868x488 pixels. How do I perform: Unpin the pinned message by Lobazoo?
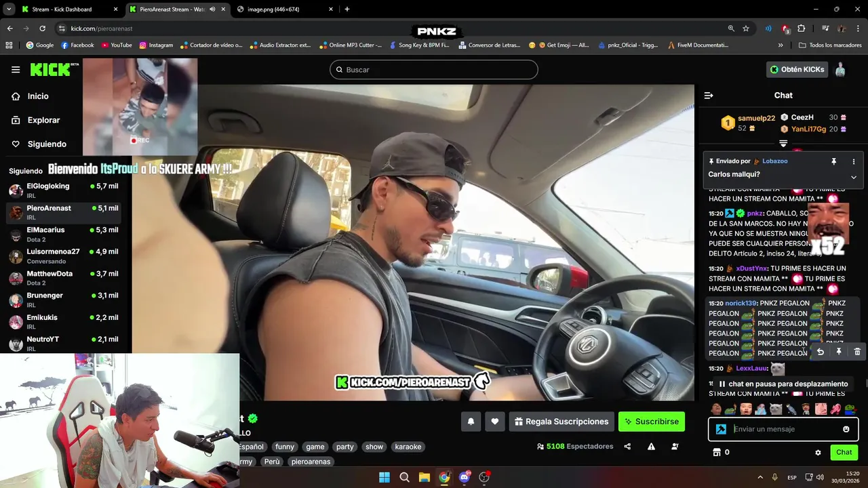834,161
